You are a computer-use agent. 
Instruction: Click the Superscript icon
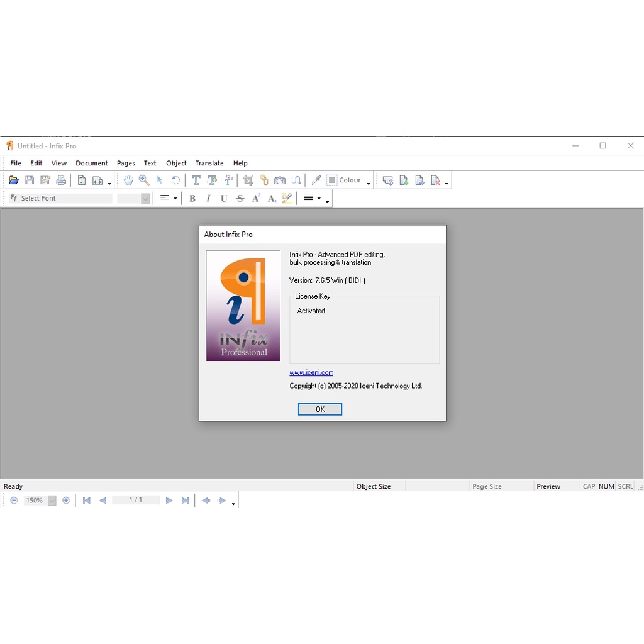point(257,198)
